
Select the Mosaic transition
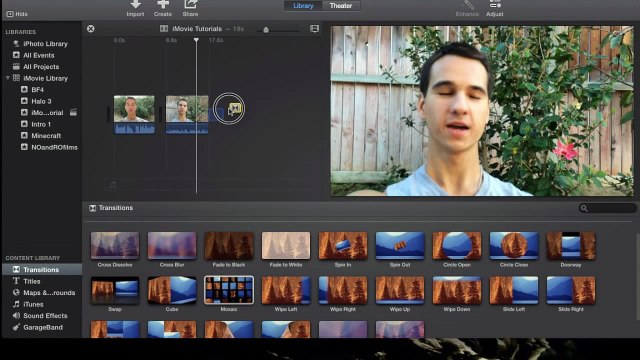pyautogui.click(x=229, y=290)
